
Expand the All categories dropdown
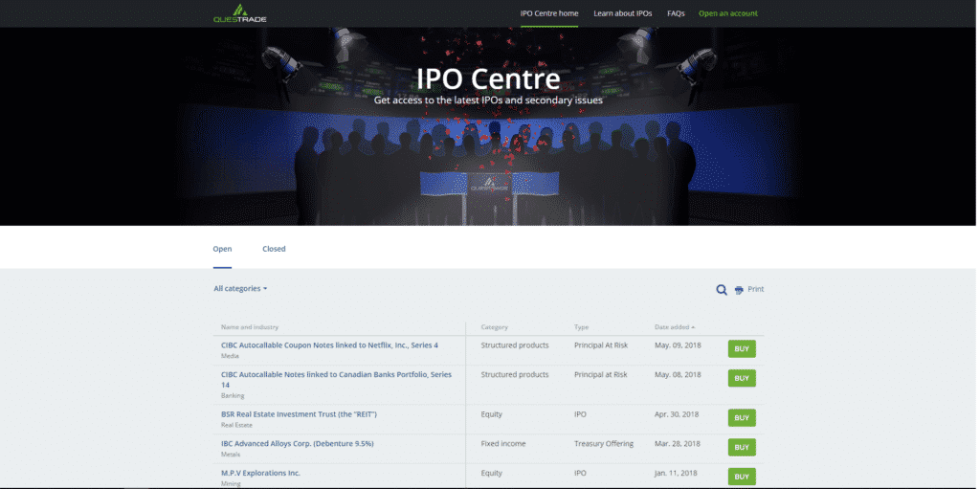(240, 288)
